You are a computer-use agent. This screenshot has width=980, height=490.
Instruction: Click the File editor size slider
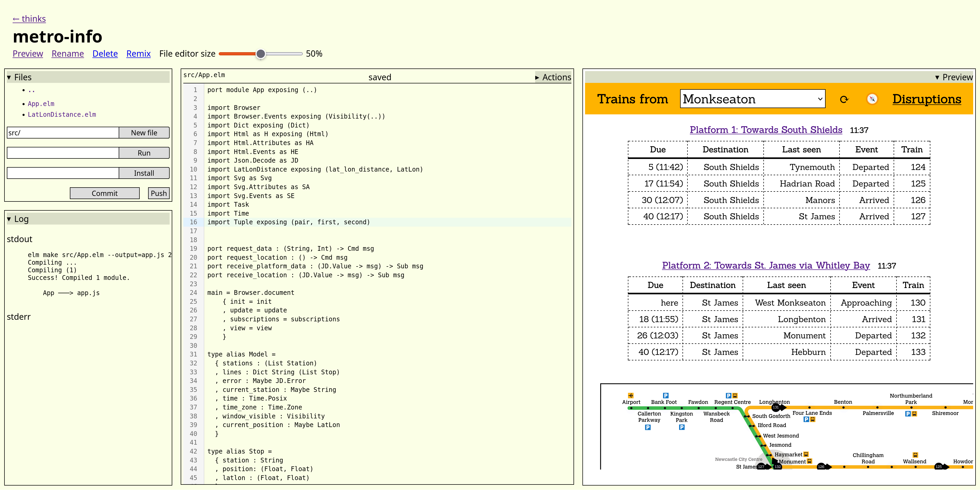click(260, 54)
